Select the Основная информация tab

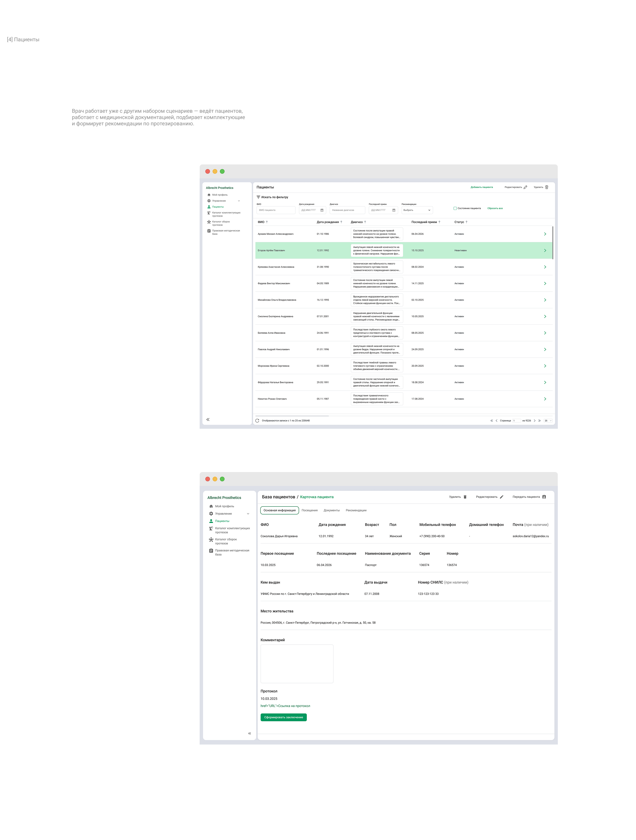coord(279,510)
